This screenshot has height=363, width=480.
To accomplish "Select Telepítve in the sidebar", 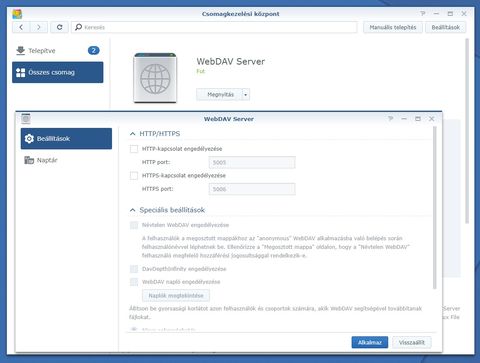I will (x=58, y=51).
